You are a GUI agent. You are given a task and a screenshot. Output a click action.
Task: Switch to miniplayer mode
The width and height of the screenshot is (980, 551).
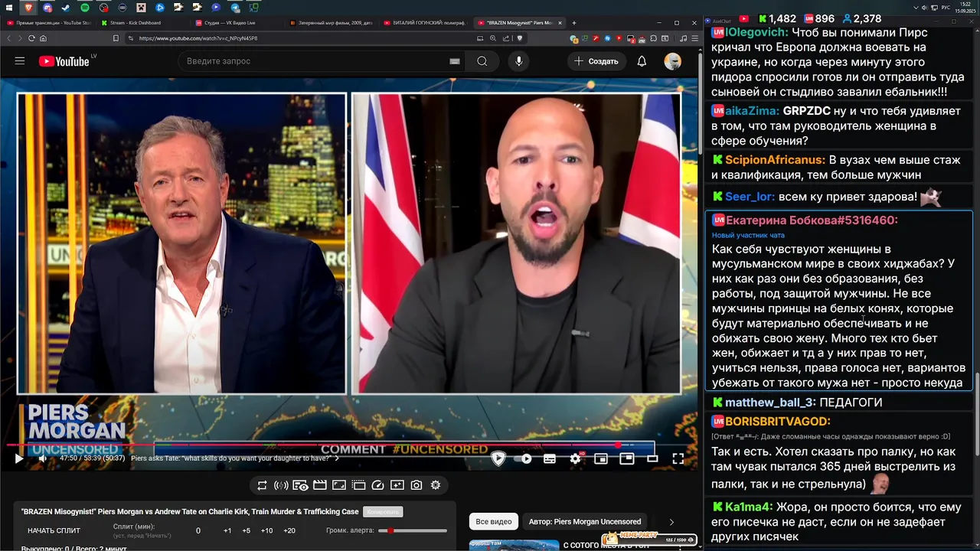pyautogui.click(x=601, y=458)
